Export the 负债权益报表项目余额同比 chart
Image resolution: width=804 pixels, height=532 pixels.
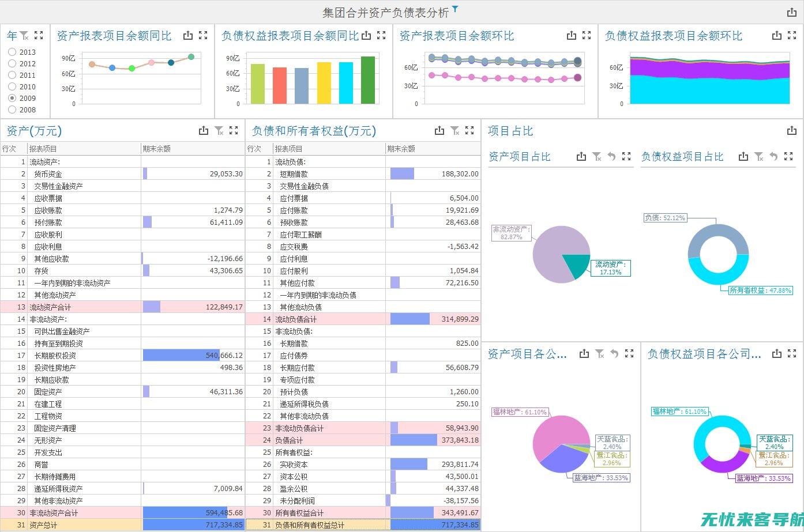(366, 35)
